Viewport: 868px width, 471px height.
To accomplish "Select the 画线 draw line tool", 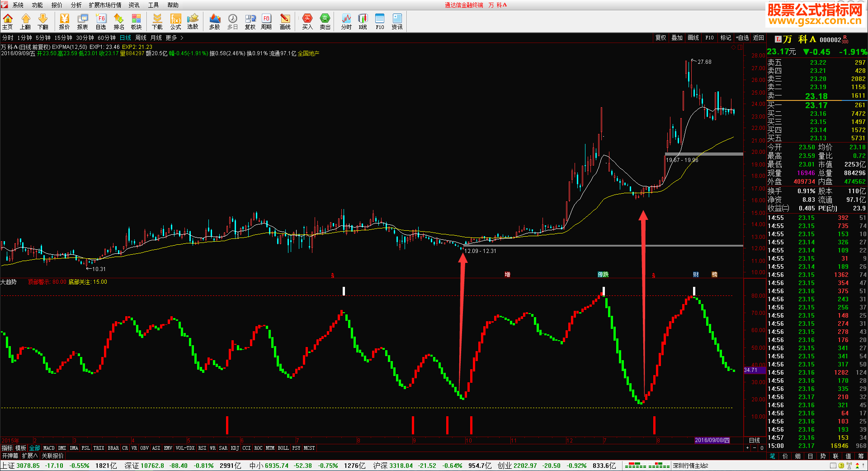I will [285, 21].
